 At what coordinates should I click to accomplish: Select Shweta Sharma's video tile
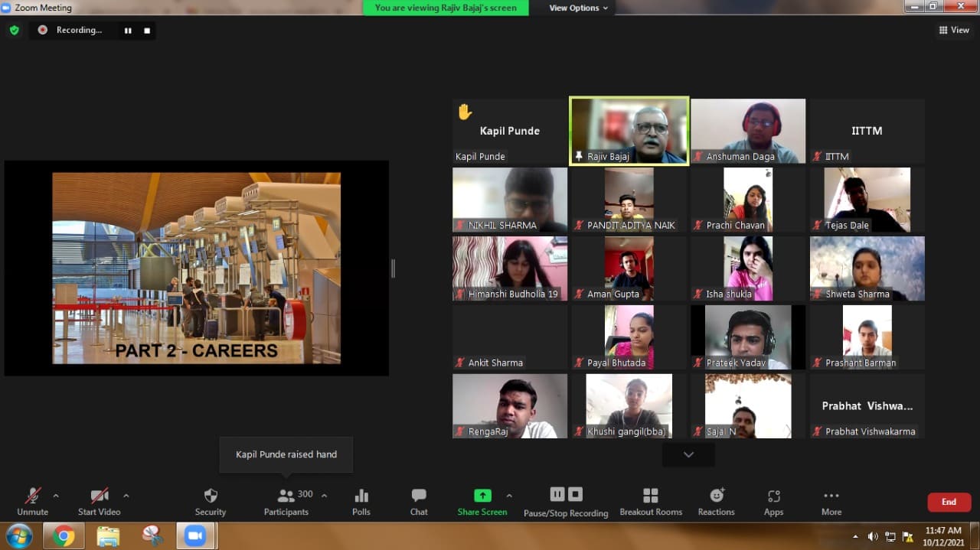867,268
